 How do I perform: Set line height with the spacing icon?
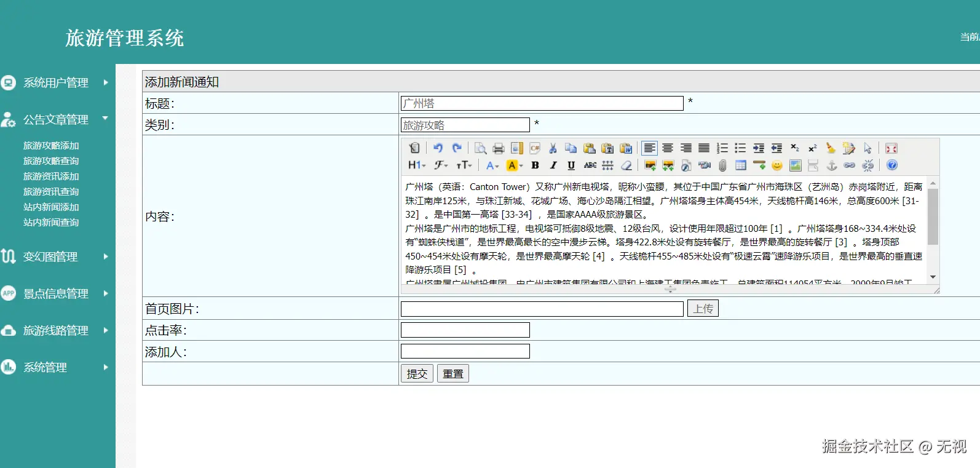click(x=608, y=165)
